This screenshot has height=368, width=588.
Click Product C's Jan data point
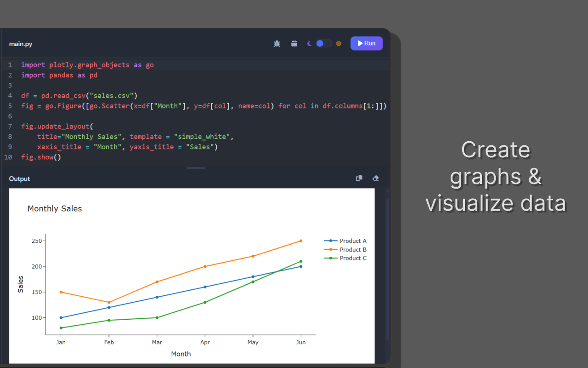(x=61, y=328)
